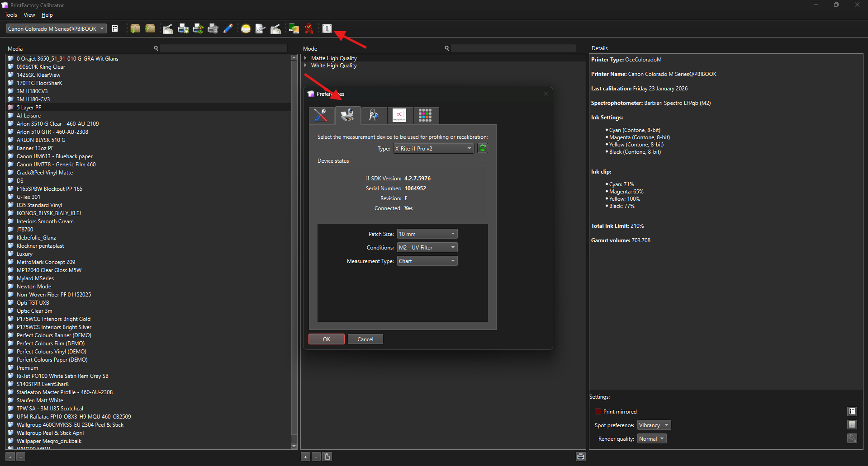Open the measurement device Type dropdown
Screen dimensions: 868x466
point(433,148)
